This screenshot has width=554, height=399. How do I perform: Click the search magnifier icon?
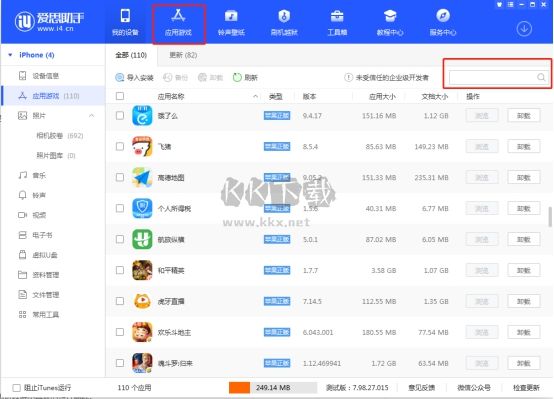(x=541, y=77)
